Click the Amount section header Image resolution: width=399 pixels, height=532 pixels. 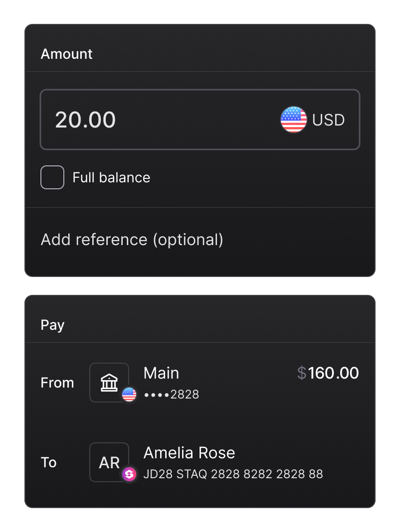(x=66, y=54)
